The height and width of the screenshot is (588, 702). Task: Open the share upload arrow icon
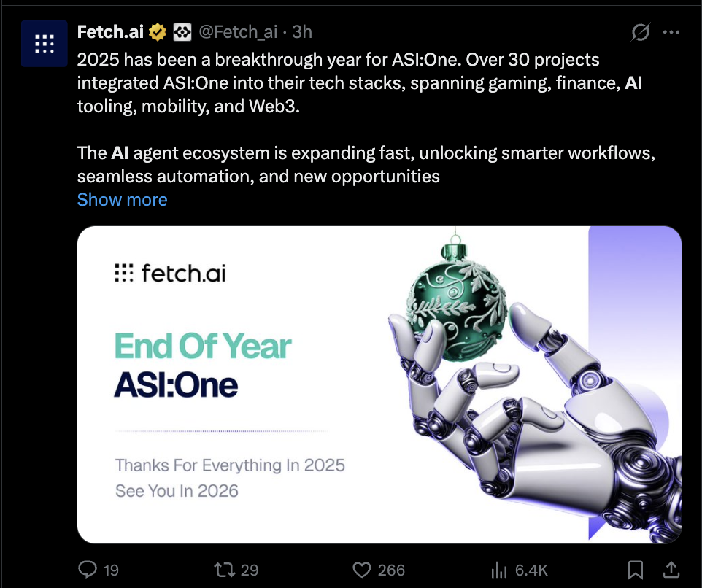point(671,570)
